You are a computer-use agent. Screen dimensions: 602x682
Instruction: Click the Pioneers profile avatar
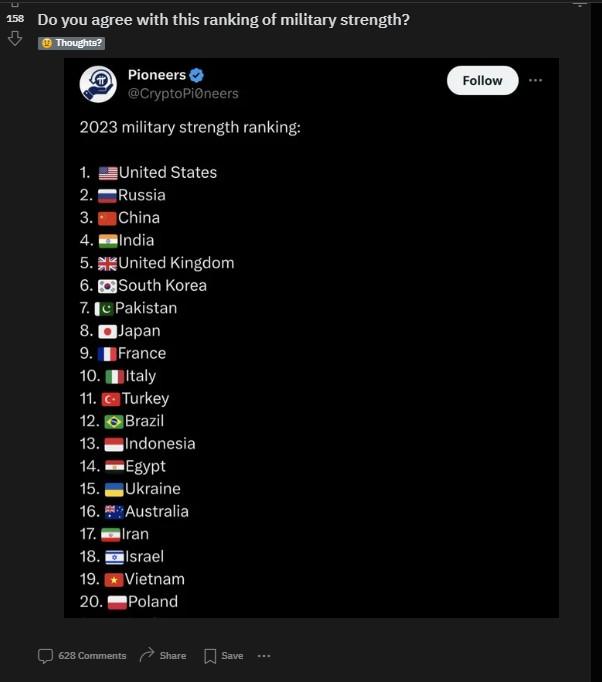pyautogui.click(x=98, y=84)
